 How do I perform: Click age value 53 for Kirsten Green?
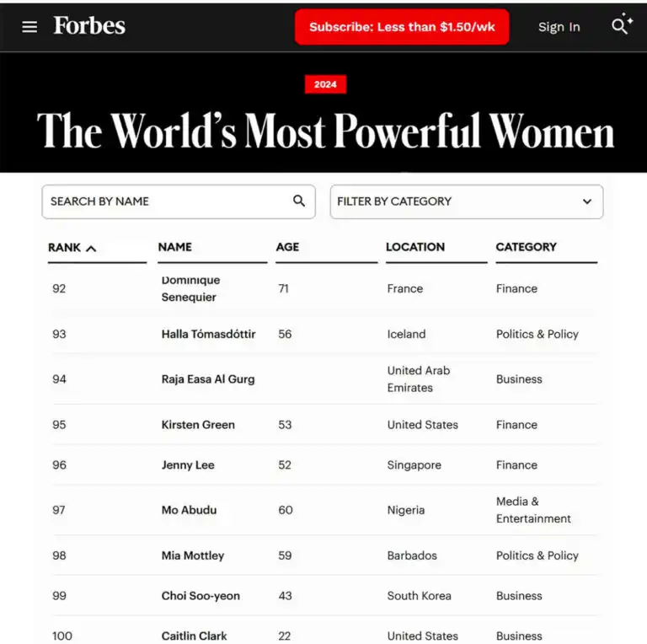click(x=285, y=424)
